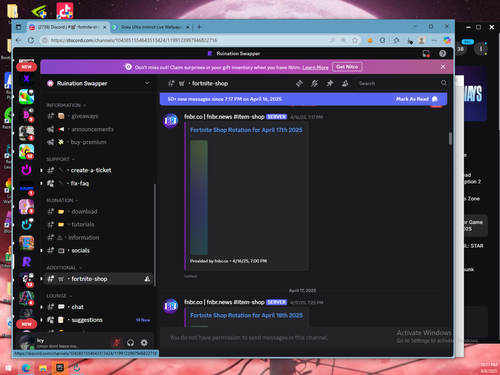Open Fortnite Shop Rotation April 18th link
Viewport: 500px width, 375px height.
[246, 315]
